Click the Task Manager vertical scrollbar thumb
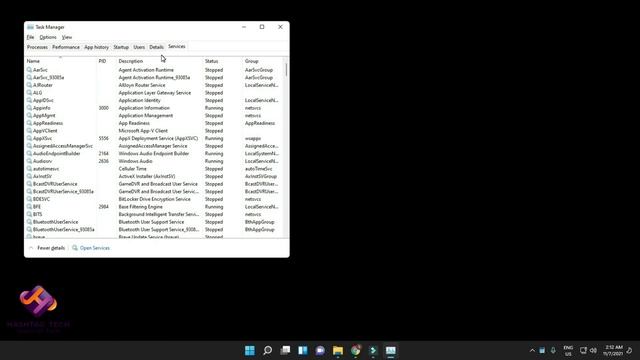Screen dimensions: 640x360 pos(287,69)
